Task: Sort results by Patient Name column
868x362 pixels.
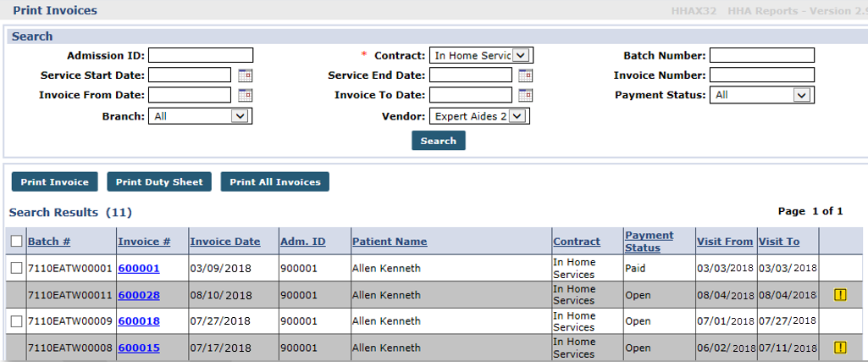Action: click(x=390, y=242)
